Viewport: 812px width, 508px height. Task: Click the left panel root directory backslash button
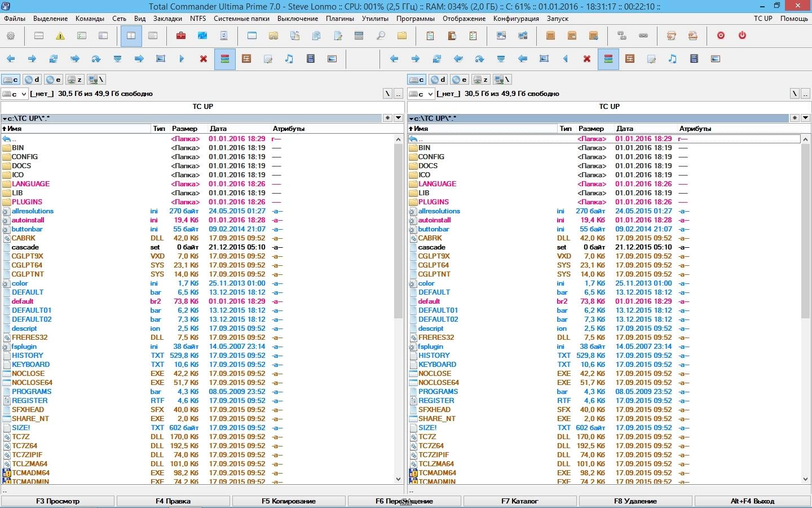(387, 94)
